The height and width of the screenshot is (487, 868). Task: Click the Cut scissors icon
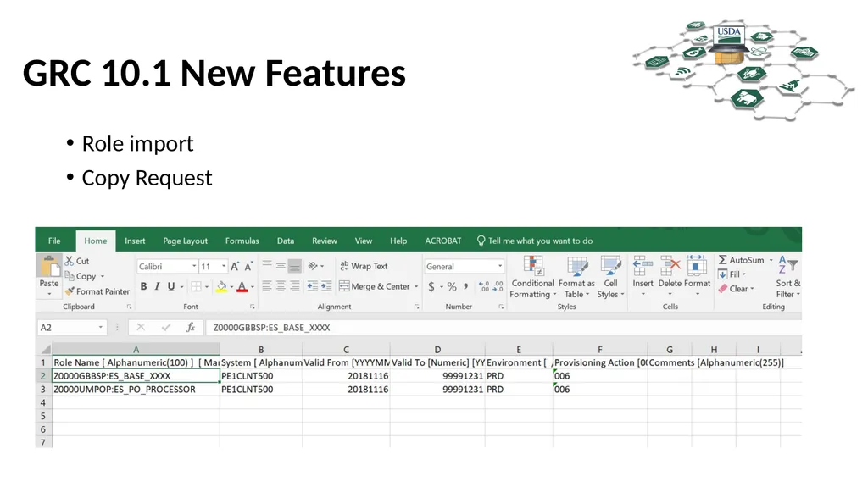click(70, 261)
